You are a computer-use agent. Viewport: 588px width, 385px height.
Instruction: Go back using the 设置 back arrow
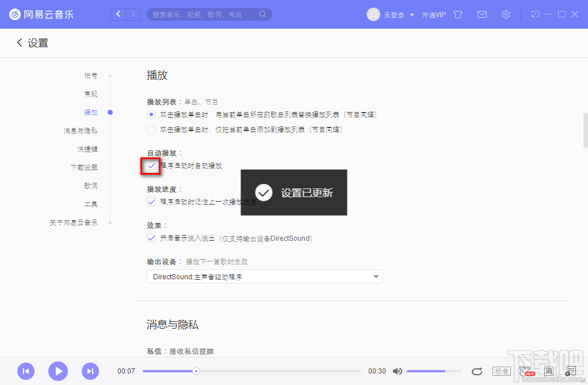click(19, 43)
